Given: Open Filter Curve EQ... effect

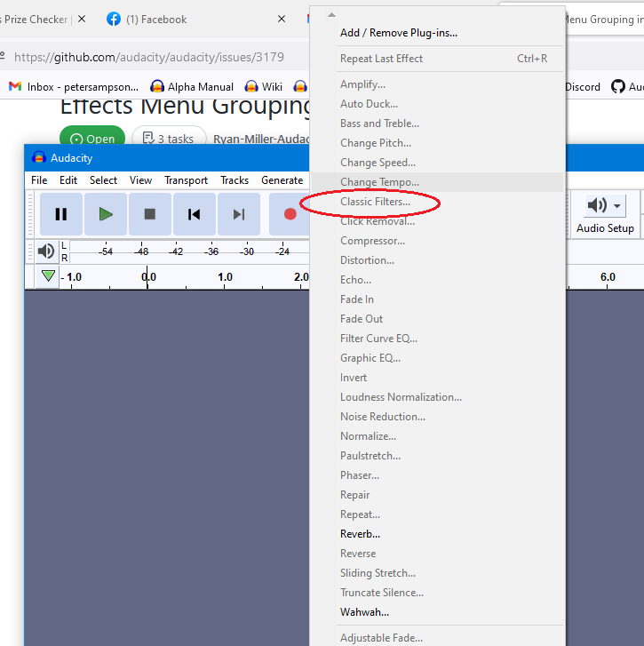Looking at the screenshot, I should (x=437, y=339).
